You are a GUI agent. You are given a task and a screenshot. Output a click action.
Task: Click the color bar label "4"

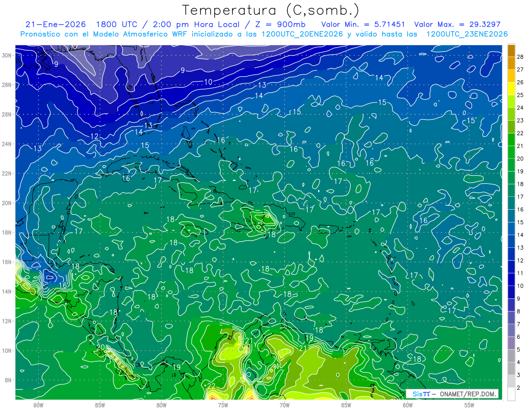519,362
